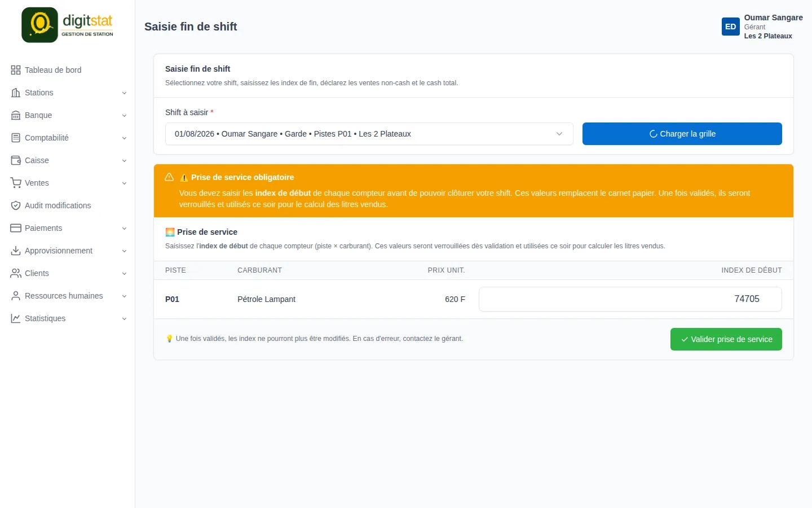Click the warning triangle icon in orange banner
812x508 pixels.
pyautogui.click(x=169, y=177)
